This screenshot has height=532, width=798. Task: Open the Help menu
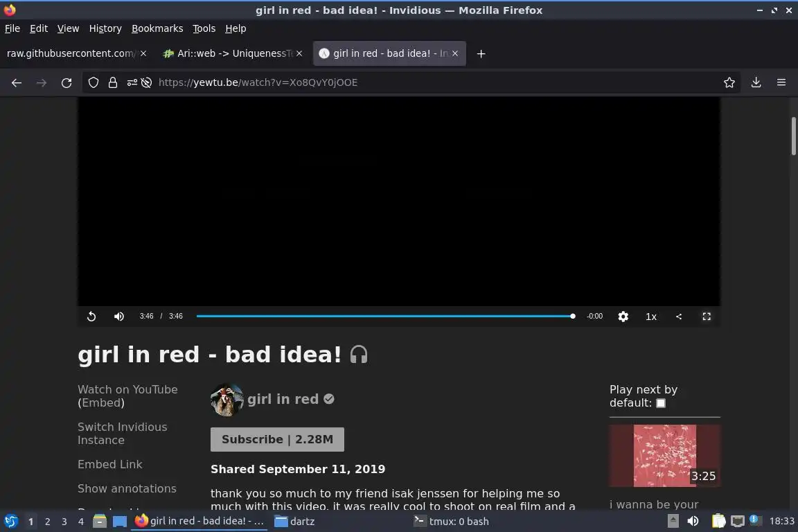(236, 28)
